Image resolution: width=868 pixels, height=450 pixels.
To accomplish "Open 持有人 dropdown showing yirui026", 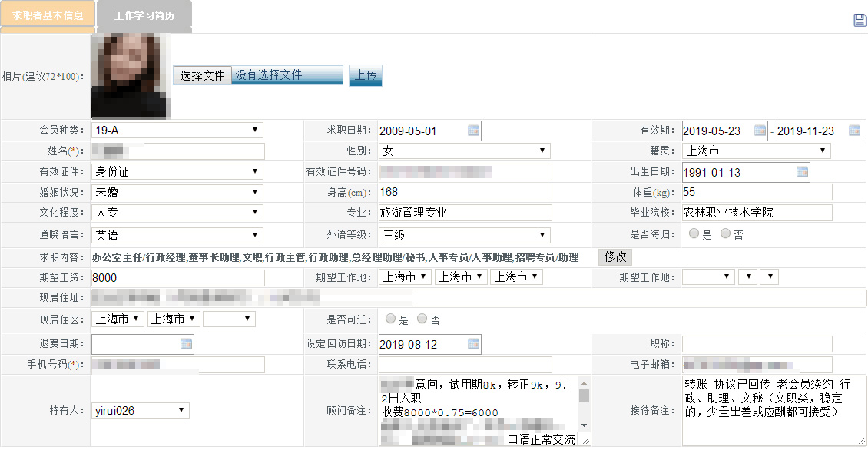I will pos(141,410).
